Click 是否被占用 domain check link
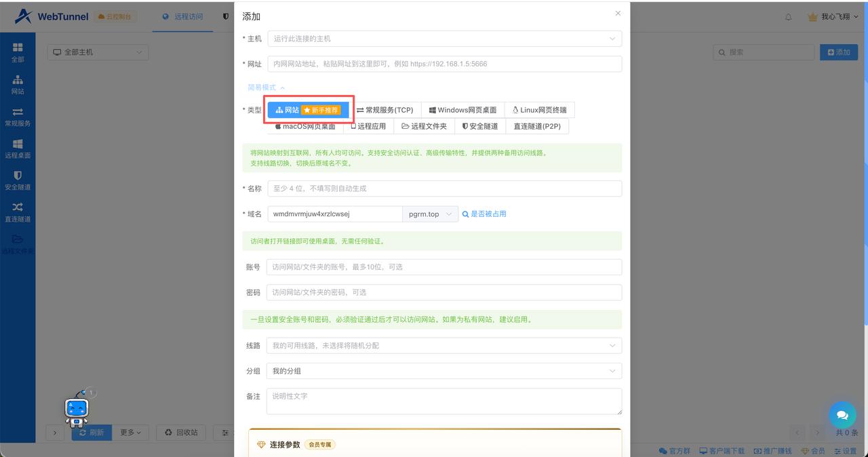 point(484,214)
